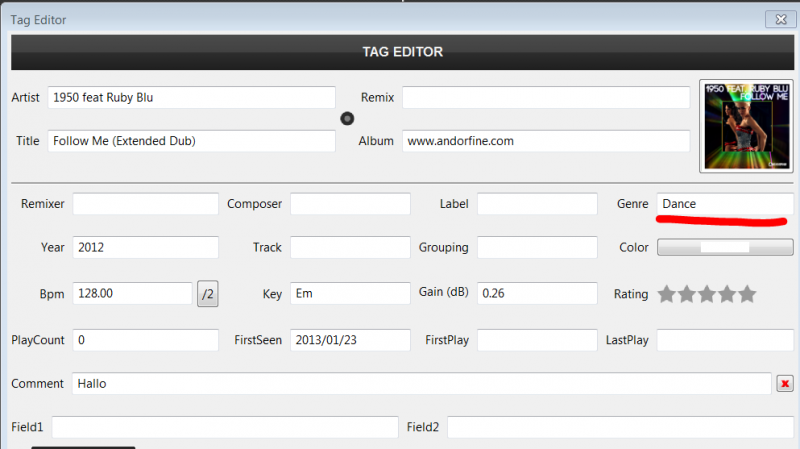Image resolution: width=800 pixels, height=449 pixels.
Task: Click the Artist text field
Action: [x=191, y=98]
